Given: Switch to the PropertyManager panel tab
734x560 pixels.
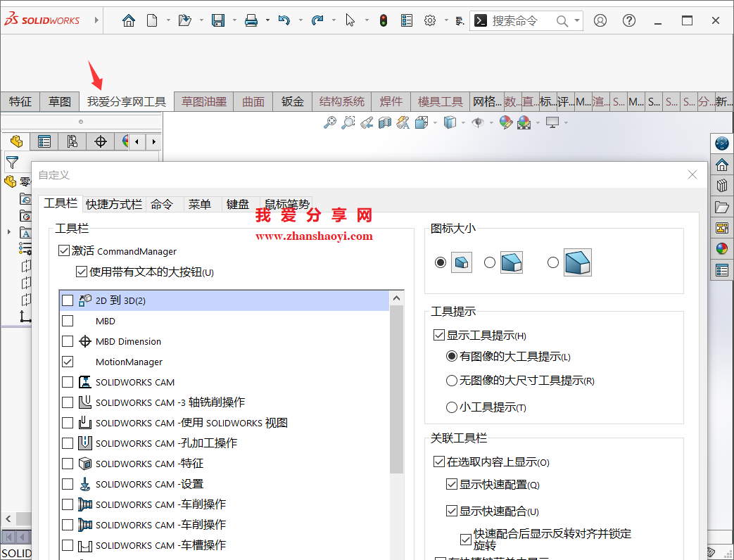Looking at the screenshot, I should [44, 141].
